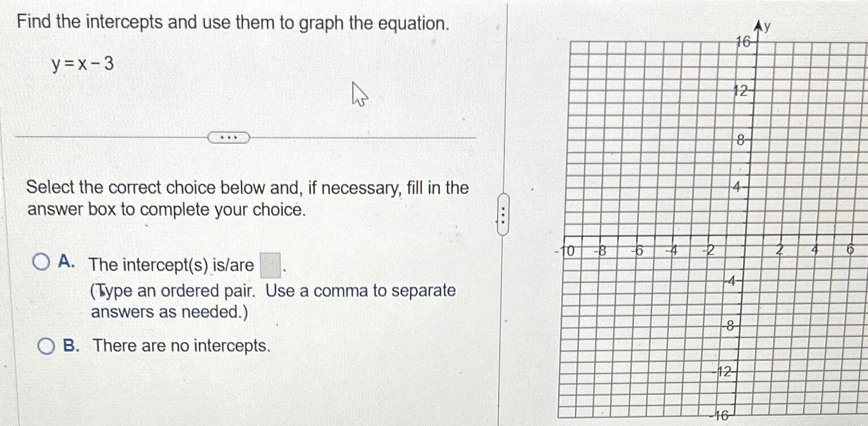Image resolution: width=868 pixels, height=426 pixels.
Task: Open the vertical three-dot handle between panels
Action: pyautogui.click(x=503, y=214)
